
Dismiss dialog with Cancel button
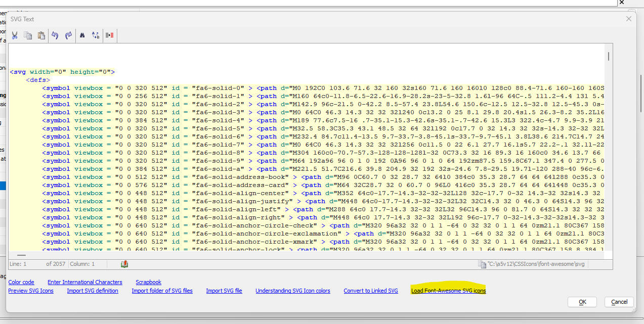(x=619, y=302)
